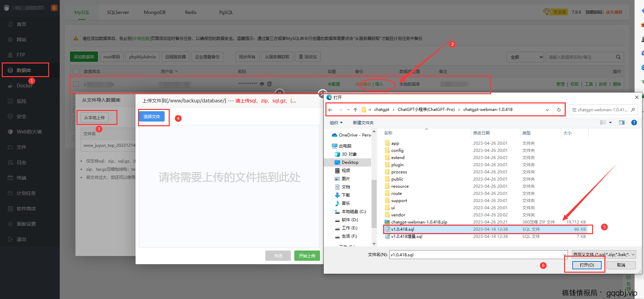Select 本地磁盘 (C:) in the tree
This screenshot has height=299, width=644.
pos(353,212)
